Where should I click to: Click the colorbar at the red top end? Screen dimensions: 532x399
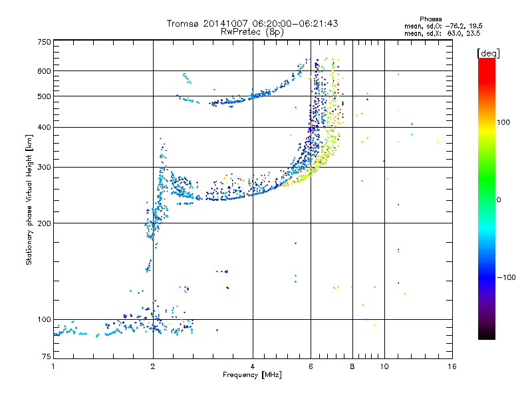coord(487,61)
